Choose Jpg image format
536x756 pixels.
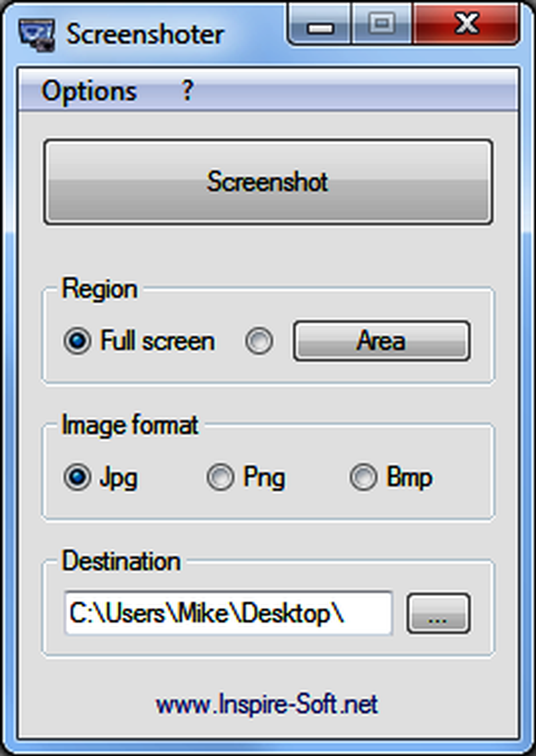(77, 478)
